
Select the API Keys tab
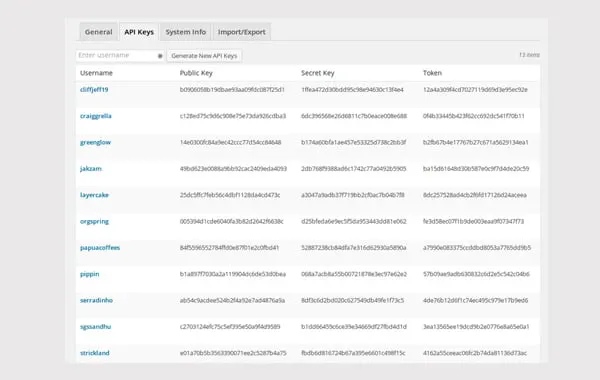tap(139, 32)
